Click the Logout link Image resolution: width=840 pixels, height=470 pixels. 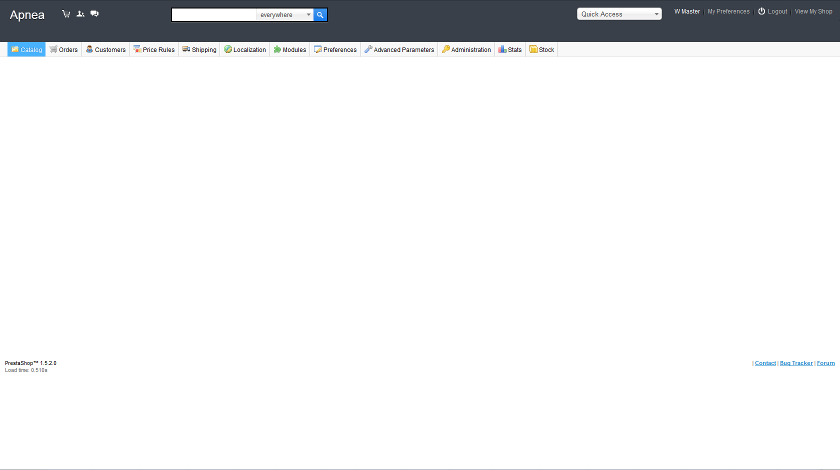pos(777,11)
